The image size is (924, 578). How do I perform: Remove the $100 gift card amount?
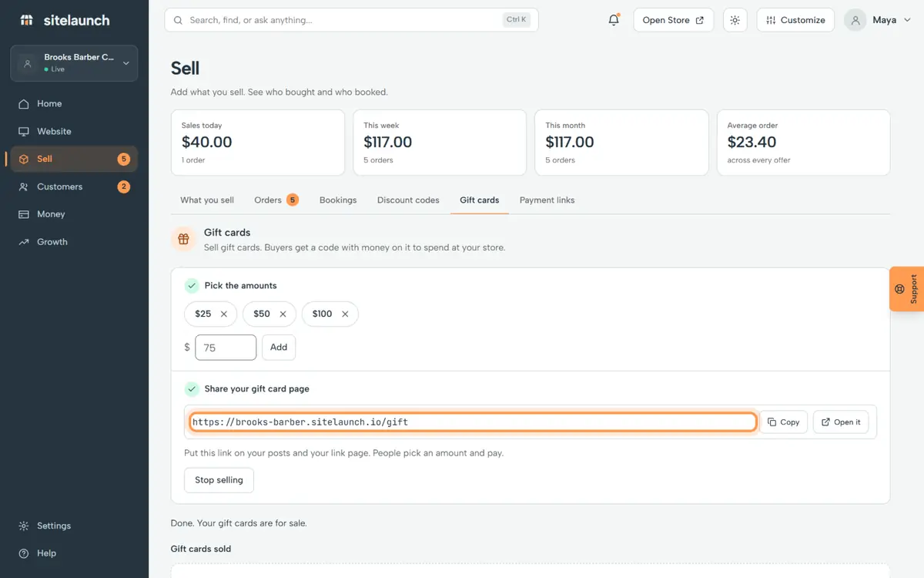[x=345, y=314]
